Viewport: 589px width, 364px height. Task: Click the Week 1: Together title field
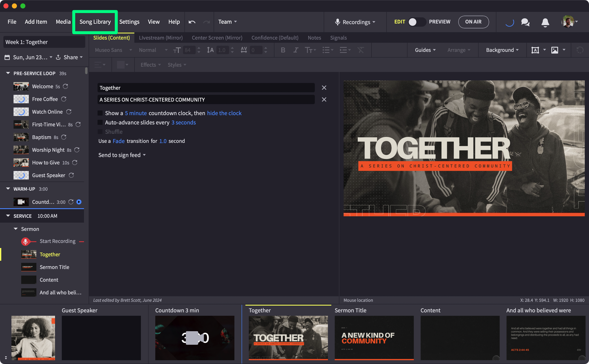44,42
